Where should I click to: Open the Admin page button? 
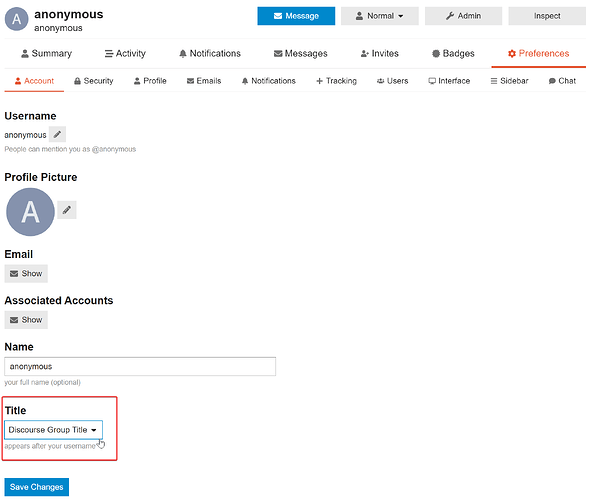pyautogui.click(x=463, y=16)
